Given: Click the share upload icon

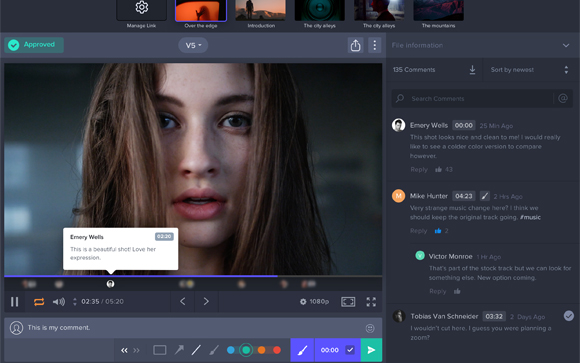Looking at the screenshot, I should pos(355,45).
